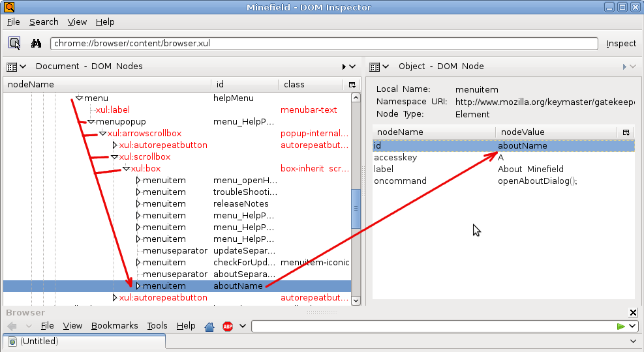Image resolution: width=644 pixels, height=352 pixels.
Task: Select the oncommand attribute row
Action: coord(504,181)
